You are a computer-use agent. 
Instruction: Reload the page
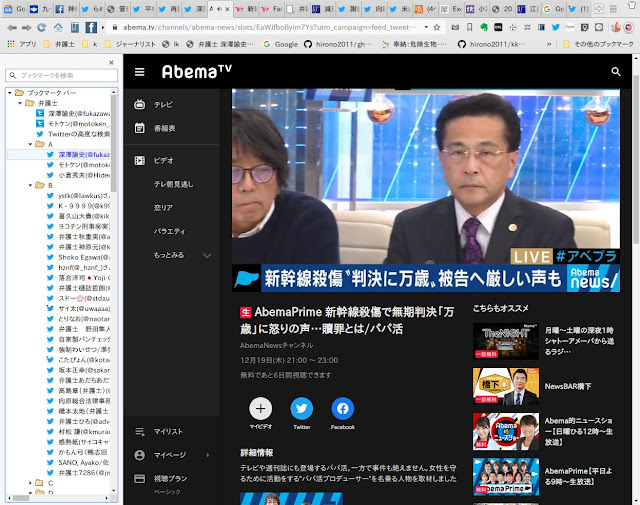pos(41,28)
